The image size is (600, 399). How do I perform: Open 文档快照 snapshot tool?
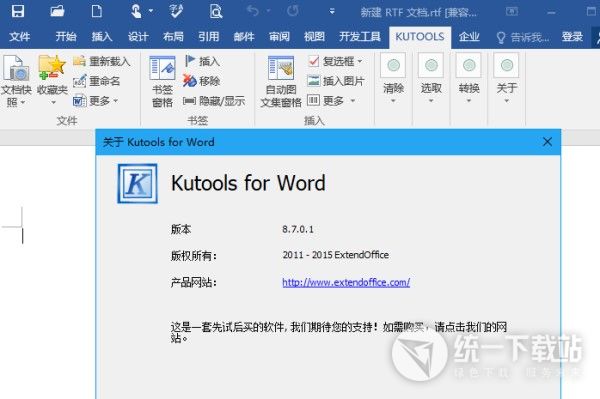[x=16, y=81]
